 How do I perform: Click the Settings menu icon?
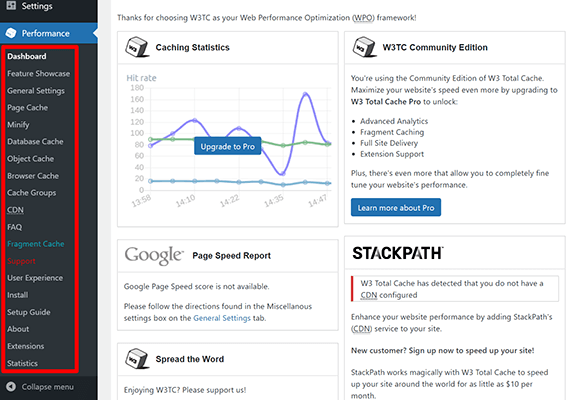[11, 5]
